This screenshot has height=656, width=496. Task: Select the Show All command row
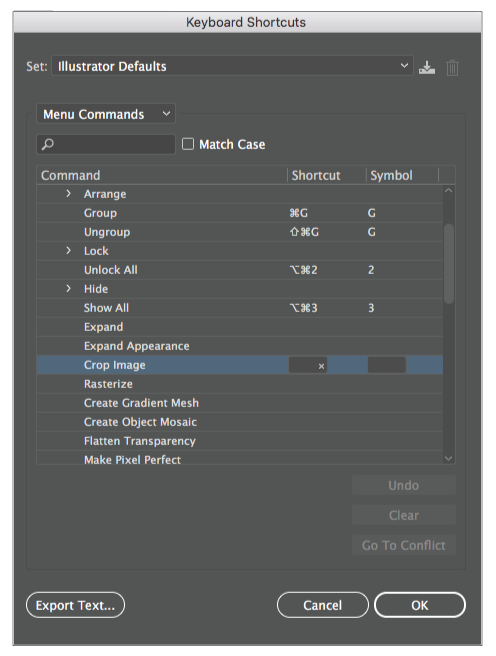[240, 308]
